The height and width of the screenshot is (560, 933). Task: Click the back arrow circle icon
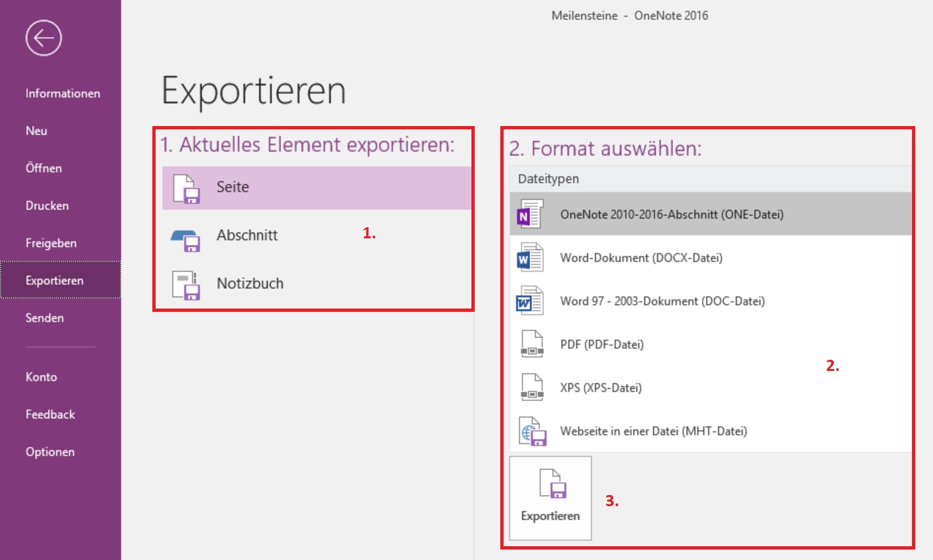[x=44, y=39]
